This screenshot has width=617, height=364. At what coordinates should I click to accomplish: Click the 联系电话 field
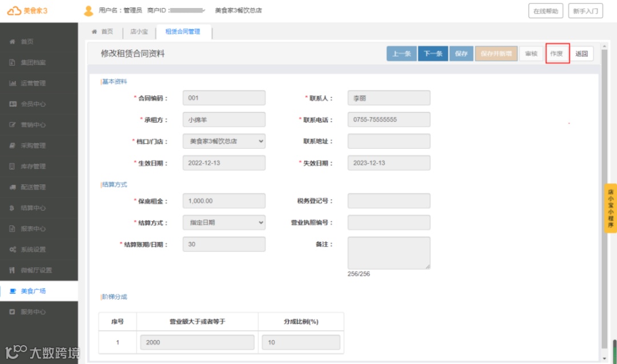pyautogui.click(x=389, y=119)
